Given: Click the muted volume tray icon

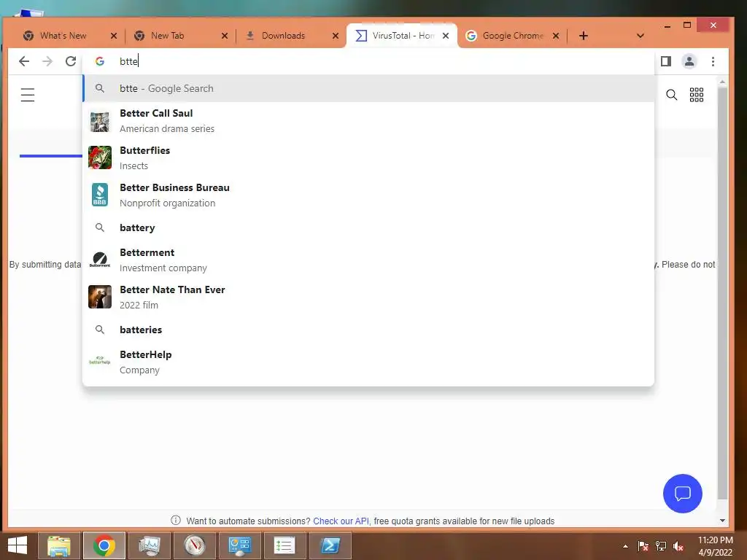Looking at the screenshot, I should [678, 546].
